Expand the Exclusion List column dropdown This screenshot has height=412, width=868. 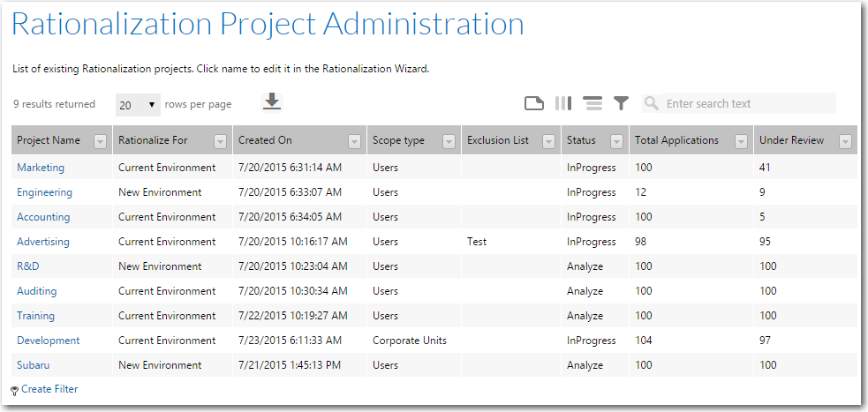(548, 142)
